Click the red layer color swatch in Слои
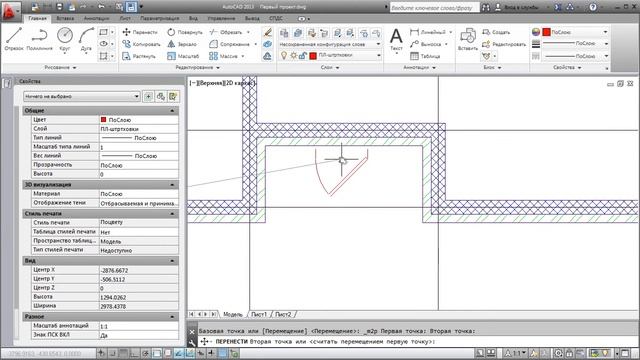Viewport: 640px width, 360px height. 313,56
